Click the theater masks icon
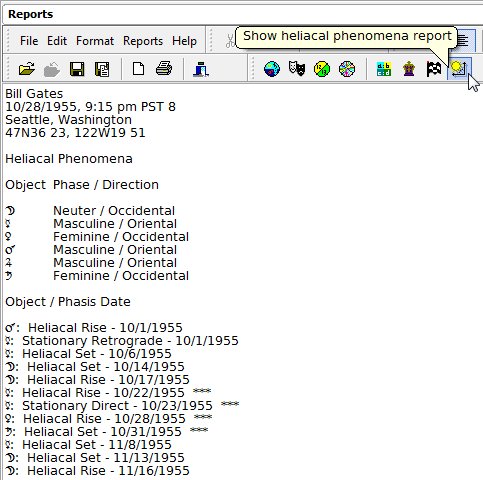Image resolution: width=483 pixels, height=480 pixels. point(297,69)
